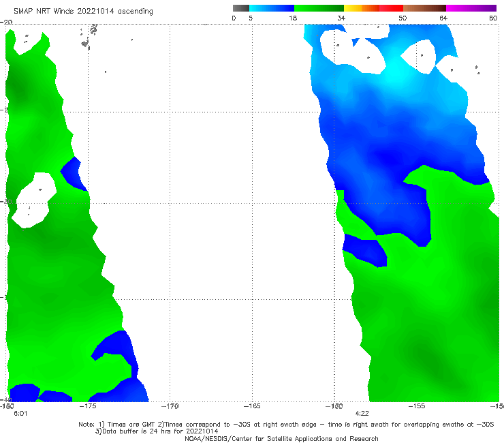
Task: Click the longitude label "-180"
Action: [7, 406]
